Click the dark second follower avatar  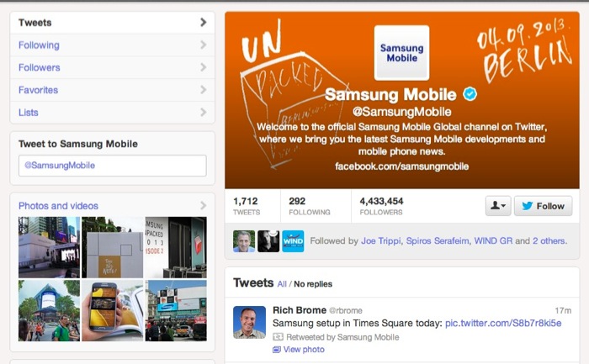tap(268, 241)
